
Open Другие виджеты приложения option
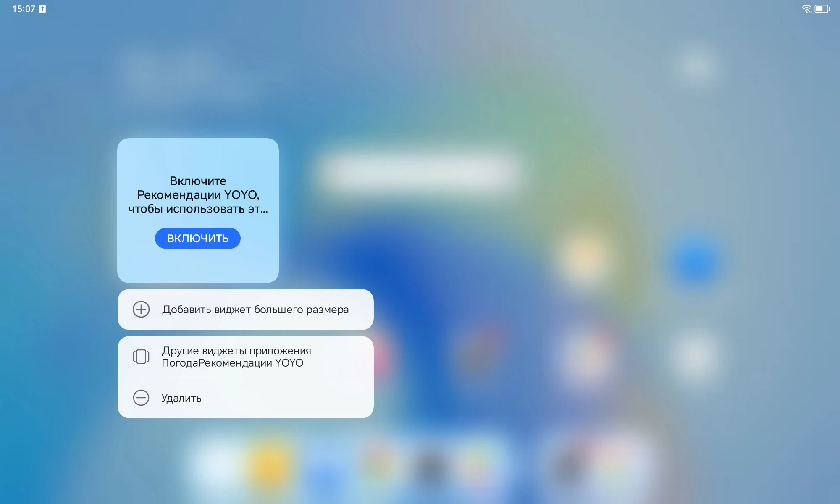[245, 357]
